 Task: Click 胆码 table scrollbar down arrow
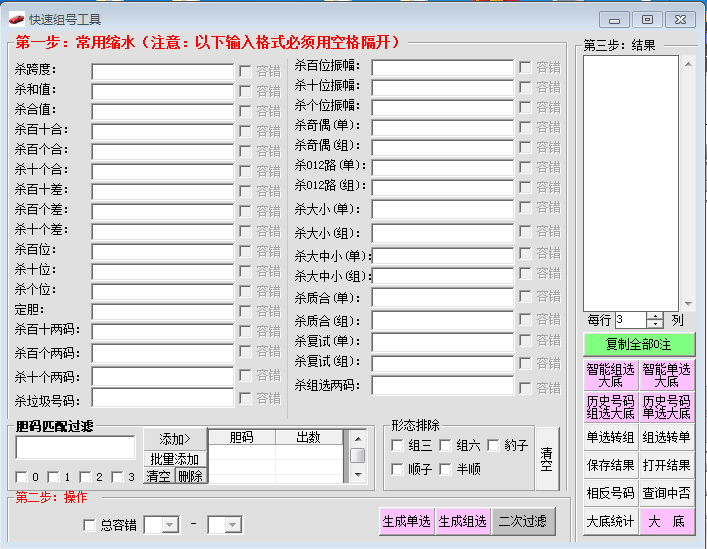pos(358,475)
